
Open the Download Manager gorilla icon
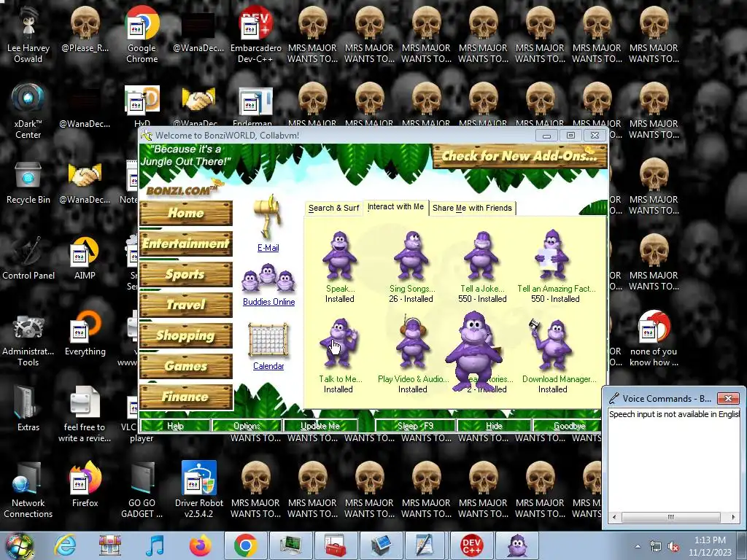pyautogui.click(x=550, y=345)
